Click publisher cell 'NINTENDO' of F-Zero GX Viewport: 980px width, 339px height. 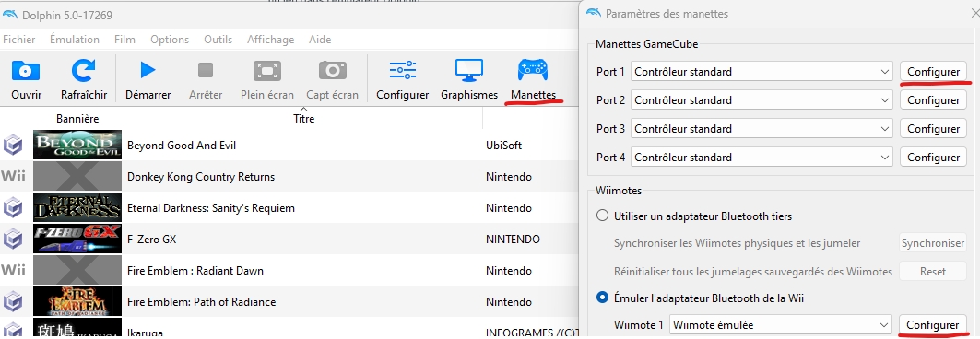coord(513,240)
